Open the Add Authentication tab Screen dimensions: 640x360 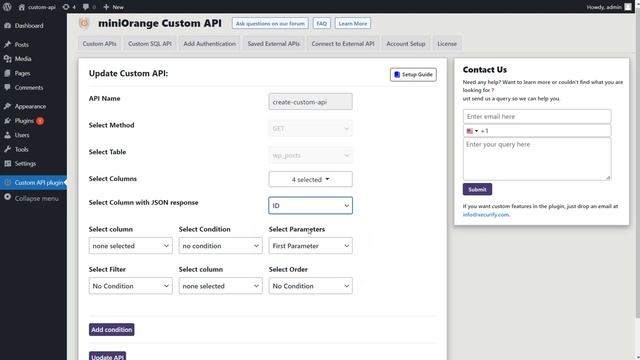209,44
